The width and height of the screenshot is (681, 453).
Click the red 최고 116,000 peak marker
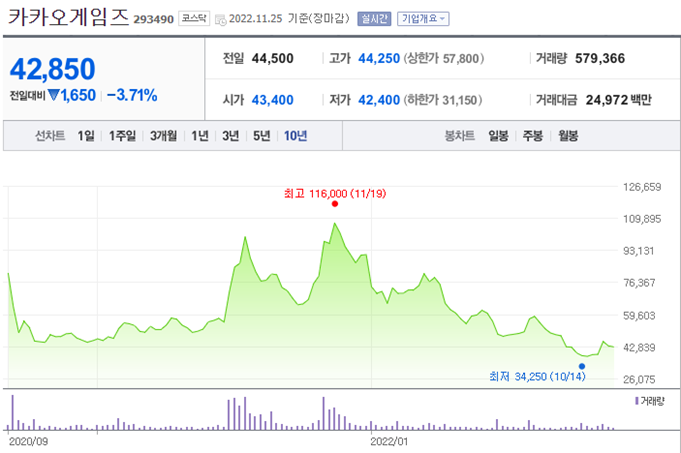click(334, 204)
